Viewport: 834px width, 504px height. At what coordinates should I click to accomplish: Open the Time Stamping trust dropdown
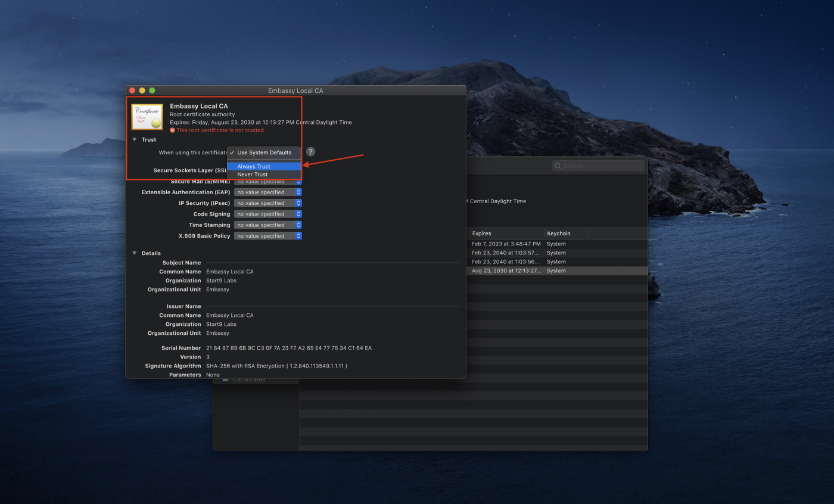tap(267, 225)
